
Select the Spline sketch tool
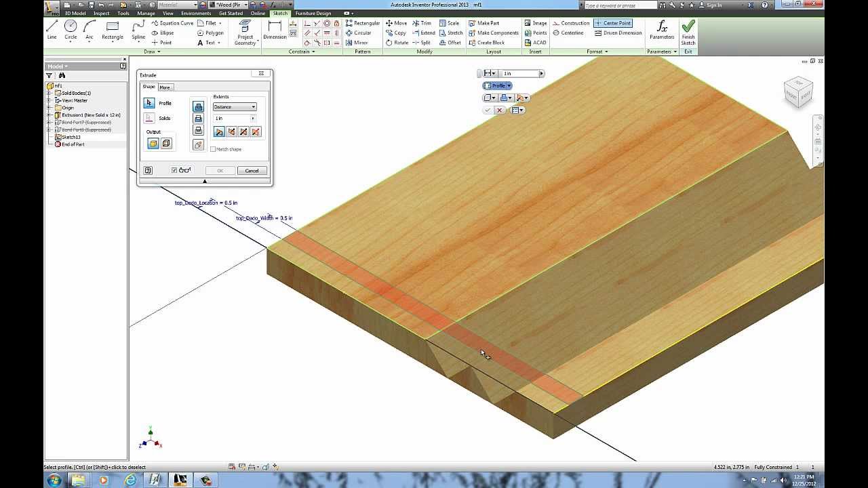tap(138, 30)
